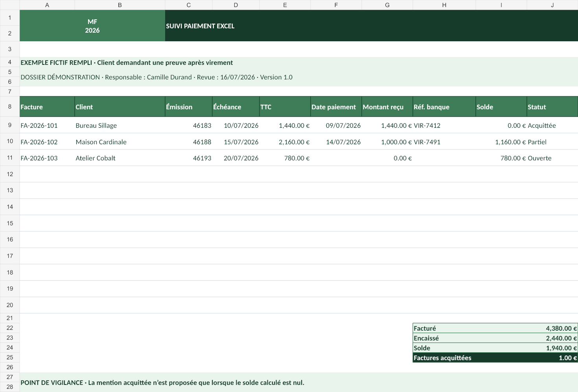The width and height of the screenshot is (578, 392).
Task: Click the Statut header cell
Action: [x=552, y=107]
